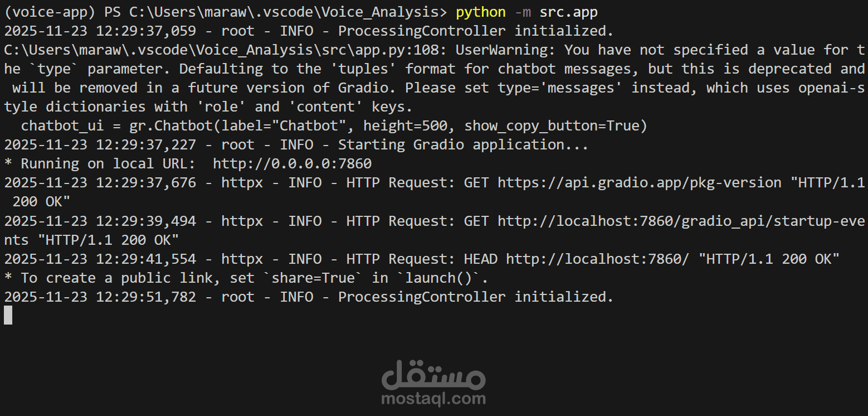
Task: Click the blinking terminal cursor block
Action: click(8, 316)
